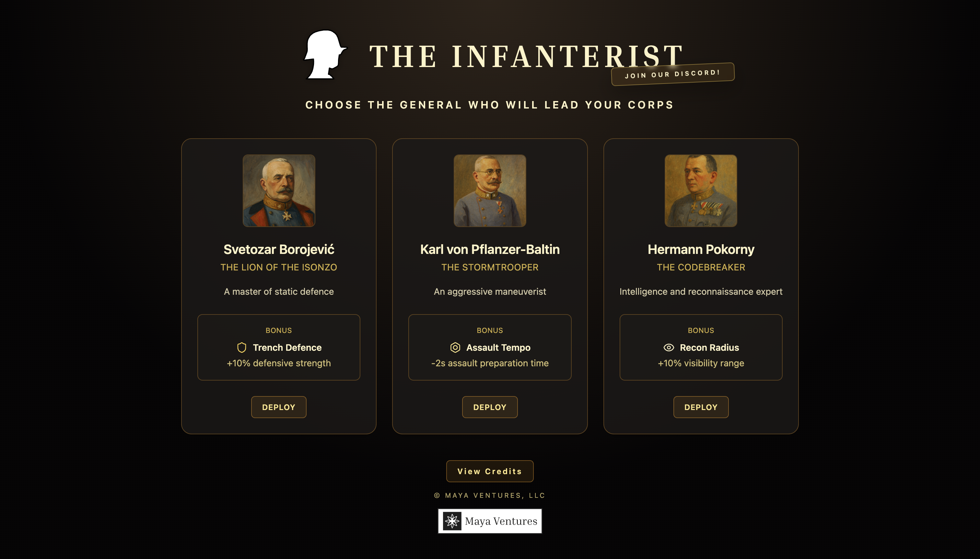
Task: Click Hermann Pokorny's portrait
Action: pos(701,191)
